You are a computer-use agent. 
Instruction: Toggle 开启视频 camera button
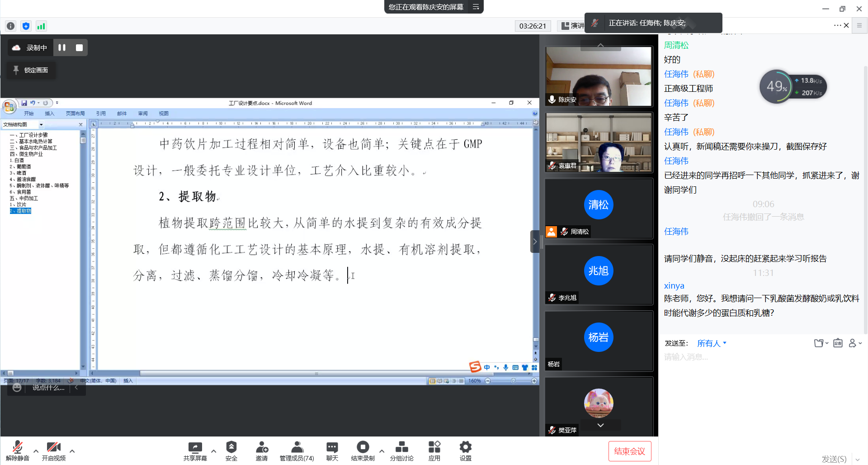pos(53,447)
